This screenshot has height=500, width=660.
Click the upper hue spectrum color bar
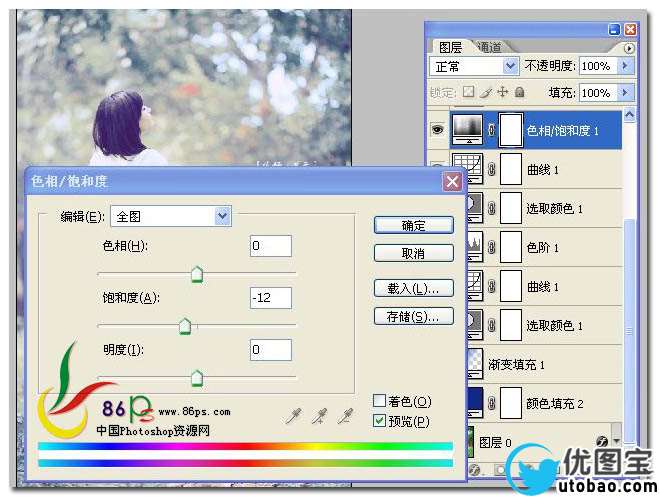coord(245,446)
